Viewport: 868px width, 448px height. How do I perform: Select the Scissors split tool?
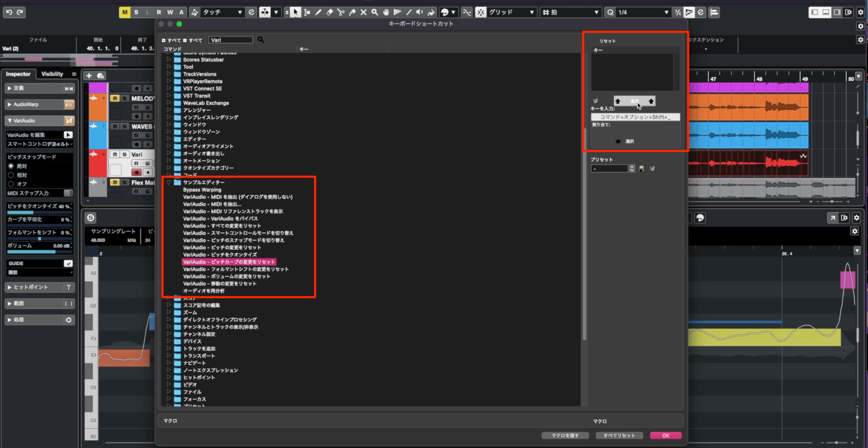pyautogui.click(x=341, y=12)
